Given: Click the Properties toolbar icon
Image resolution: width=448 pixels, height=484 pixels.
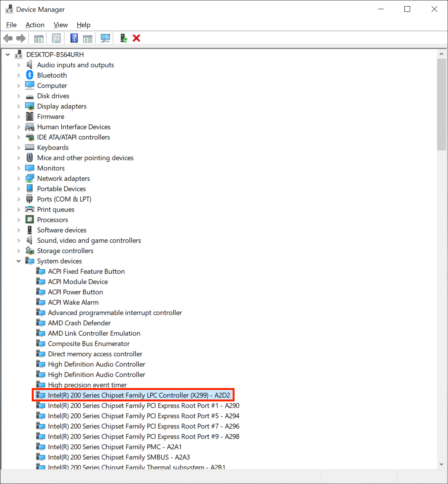Looking at the screenshot, I should tap(56, 38).
